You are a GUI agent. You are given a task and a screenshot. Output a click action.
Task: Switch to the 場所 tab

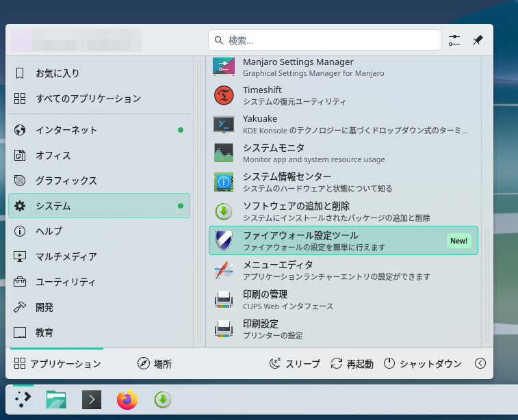pyautogui.click(x=155, y=364)
